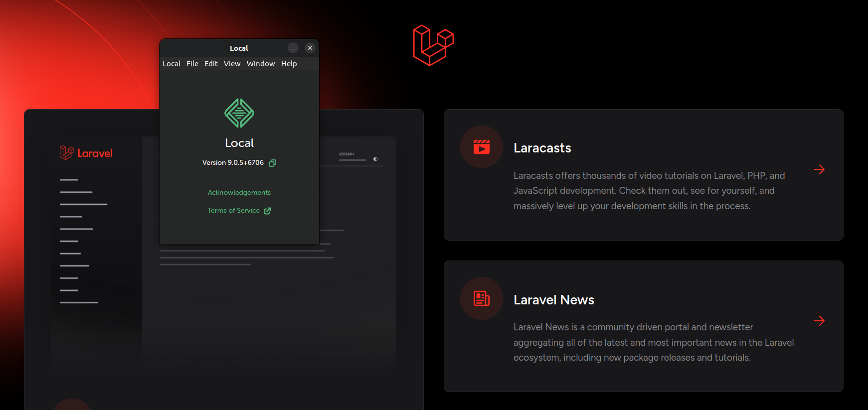The image size is (868, 410).
Task: Click the Laracasts video icon
Action: (x=482, y=147)
